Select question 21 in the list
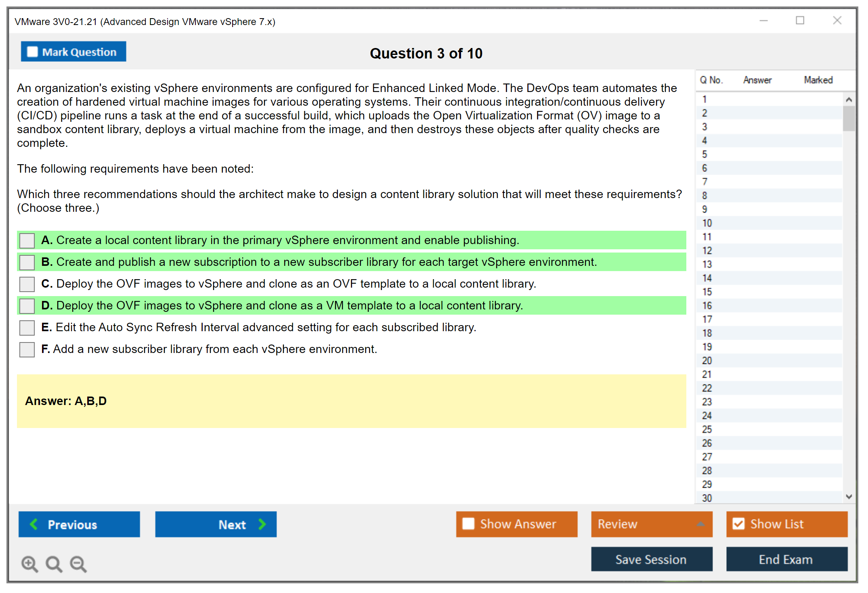This screenshot has width=868, height=593. pyautogui.click(x=707, y=374)
